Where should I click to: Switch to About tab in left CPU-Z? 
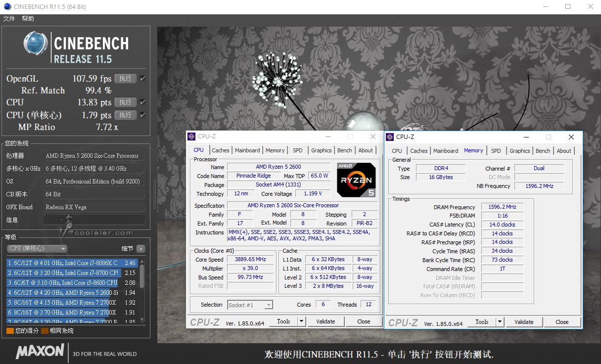366,150
